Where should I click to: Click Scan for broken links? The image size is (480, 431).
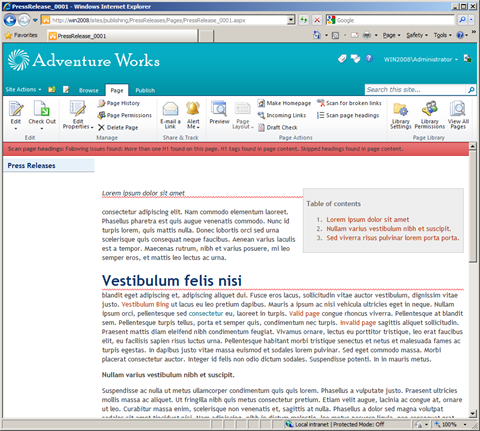(x=349, y=103)
